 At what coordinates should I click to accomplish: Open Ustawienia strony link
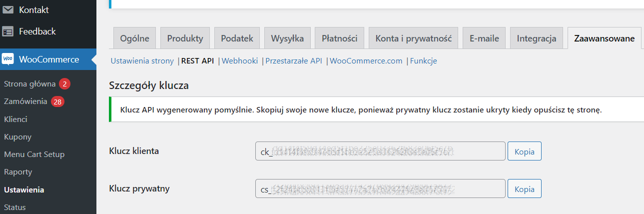tap(142, 61)
